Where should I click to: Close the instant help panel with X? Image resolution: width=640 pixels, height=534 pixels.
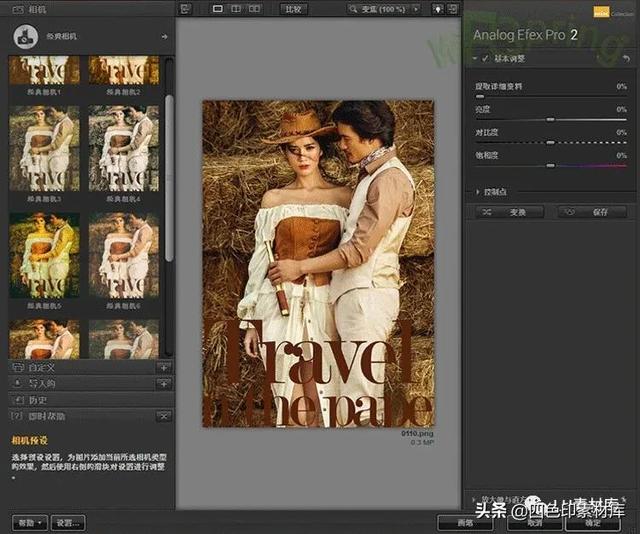[164, 416]
